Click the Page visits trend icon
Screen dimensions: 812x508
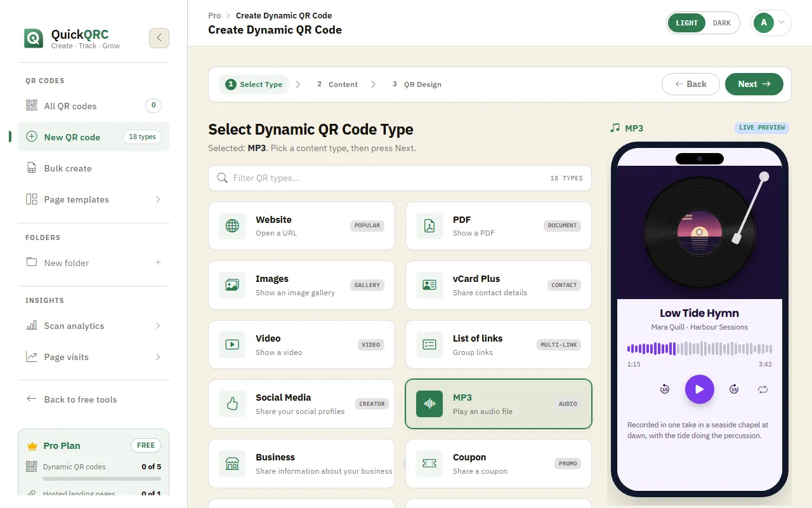pos(32,357)
